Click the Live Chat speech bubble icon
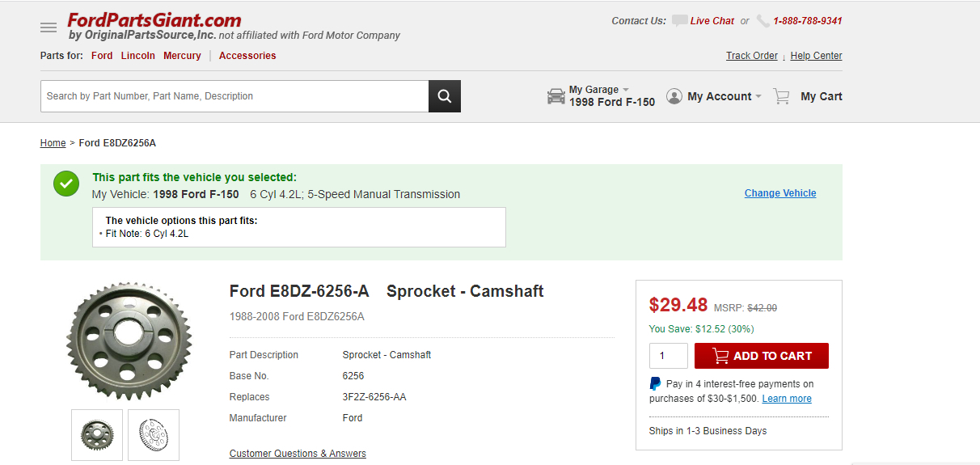Image resolution: width=980 pixels, height=465 pixels. (x=679, y=21)
